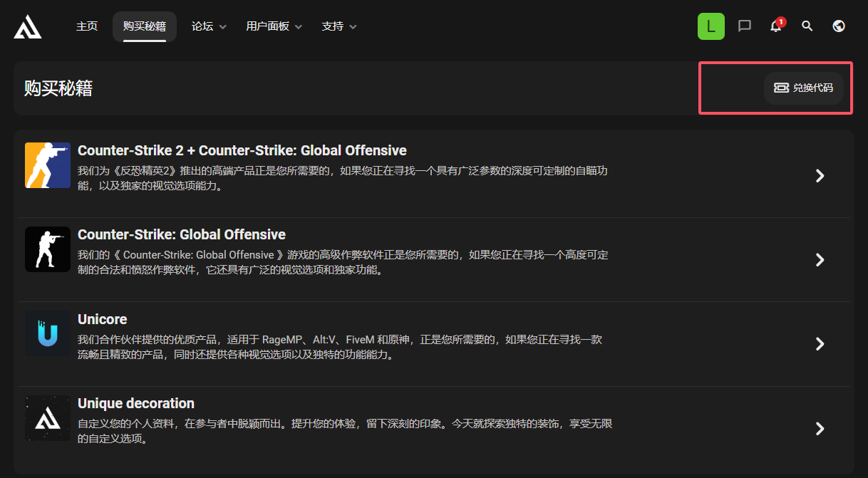The width and height of the screenshot is (868, 478).
Task: Expand the 用户面板 dropdown menu
Action: [274, 26]
